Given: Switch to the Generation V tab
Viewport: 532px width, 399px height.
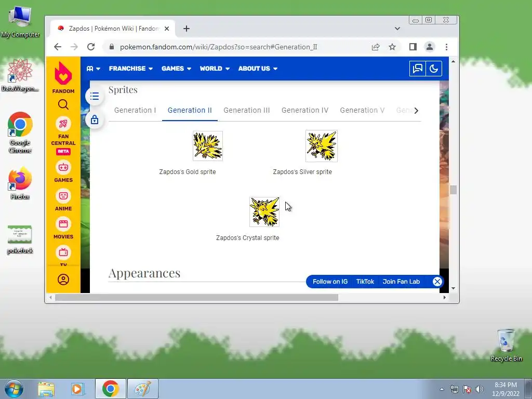Looking at the screenshot, I should [362, 110].
